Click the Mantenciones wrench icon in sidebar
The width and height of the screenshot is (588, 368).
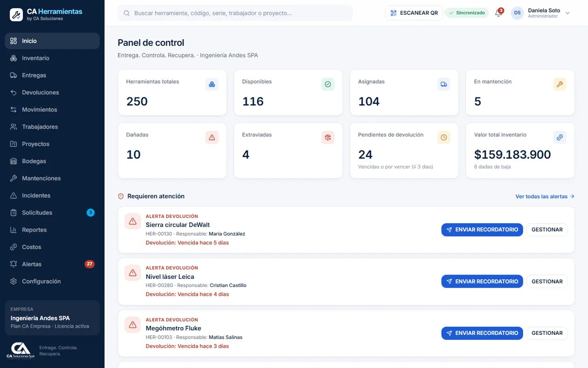[x=13, y=178]
